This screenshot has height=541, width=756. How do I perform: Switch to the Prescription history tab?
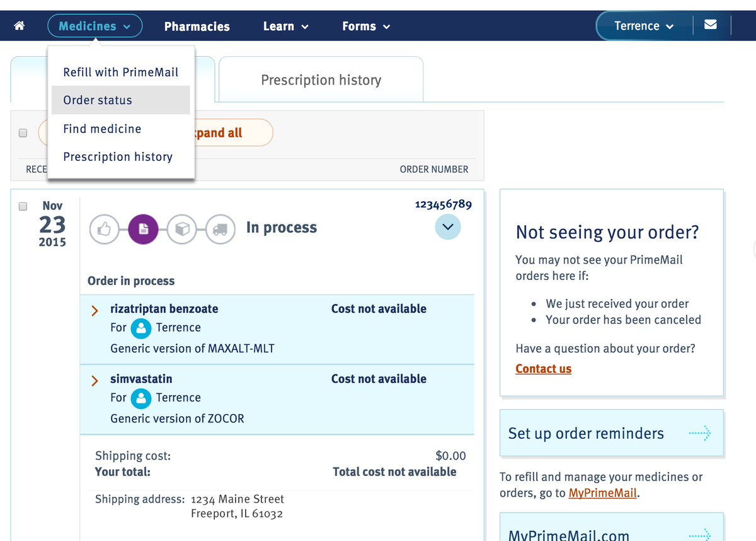pyautogui.click(x=321, y=79)
